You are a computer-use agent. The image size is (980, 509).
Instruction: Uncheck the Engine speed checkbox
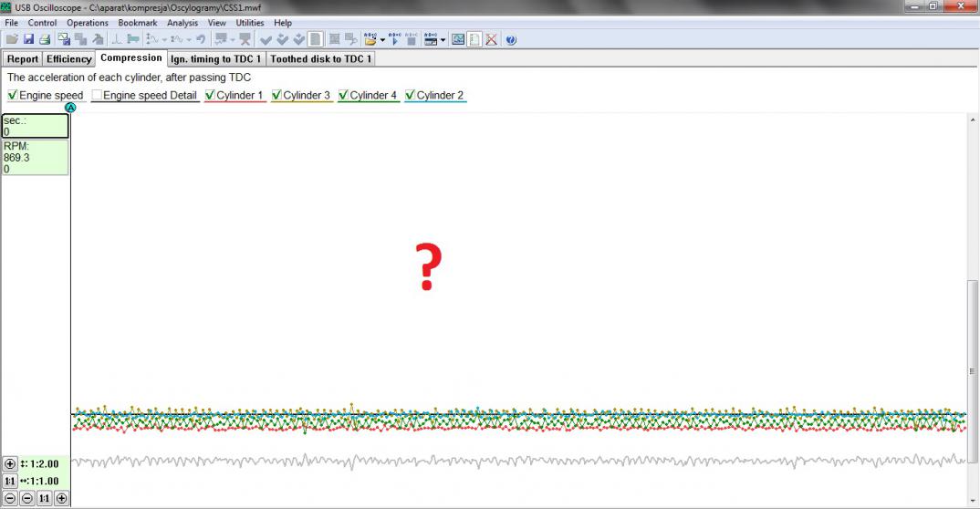(x=13, y=96)
